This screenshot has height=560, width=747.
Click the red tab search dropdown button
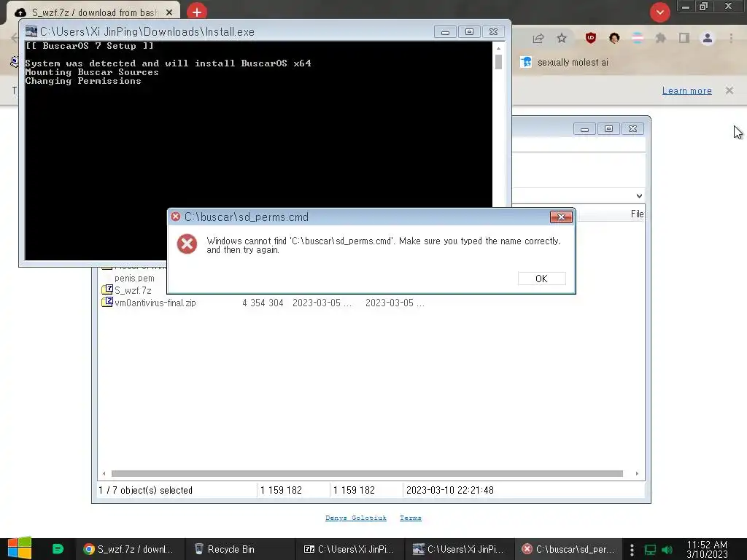click(x=659, y=12)
